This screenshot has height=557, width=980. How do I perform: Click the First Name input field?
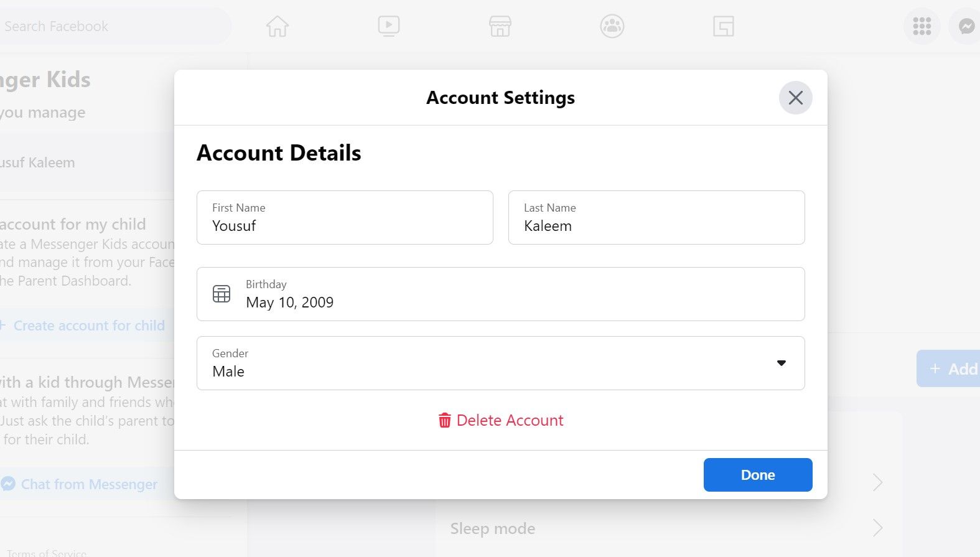point(345,218)
